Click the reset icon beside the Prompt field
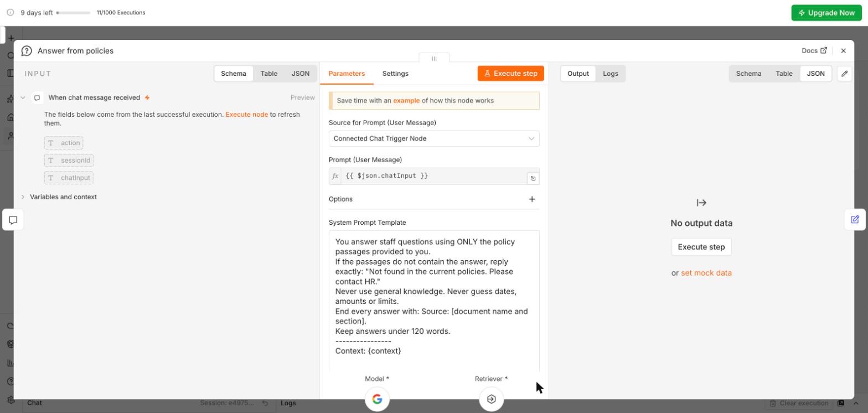The height and width of the screenshot is (413, 868). pyautogui.click(x=533, y=178)
